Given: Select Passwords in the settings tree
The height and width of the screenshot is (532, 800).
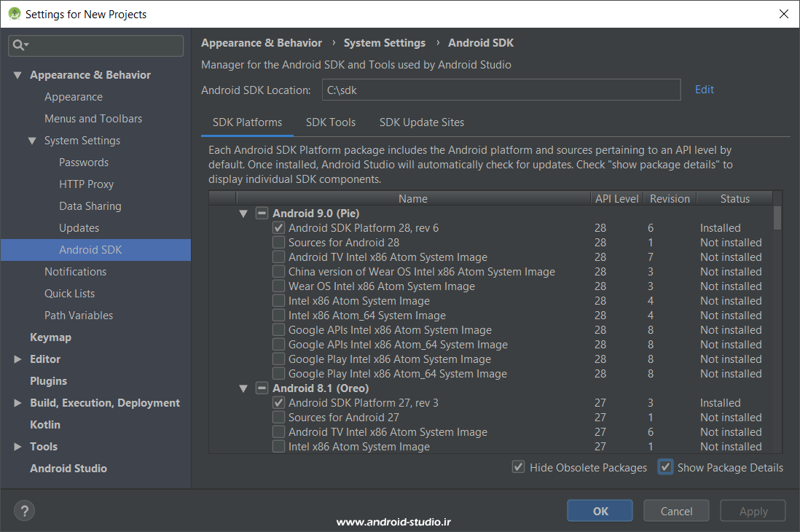Looking at the screenshot, I should pyautogui.click(x=84, y=163).
